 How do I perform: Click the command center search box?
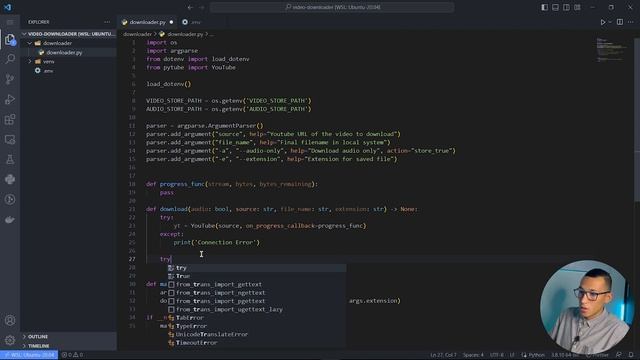[x=332, y=7]
